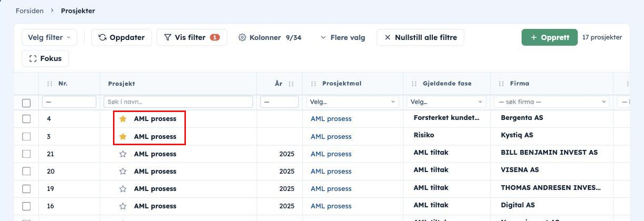644x221 pixels.
Task: Click the drag handle icon beside Firma header
Action: (x=502, y=84)
